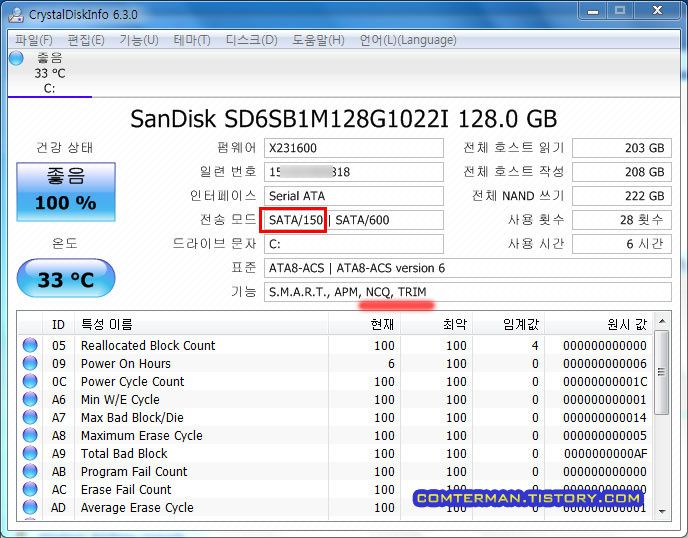Open the 언어(L)(Language) menu

point(408,40)
